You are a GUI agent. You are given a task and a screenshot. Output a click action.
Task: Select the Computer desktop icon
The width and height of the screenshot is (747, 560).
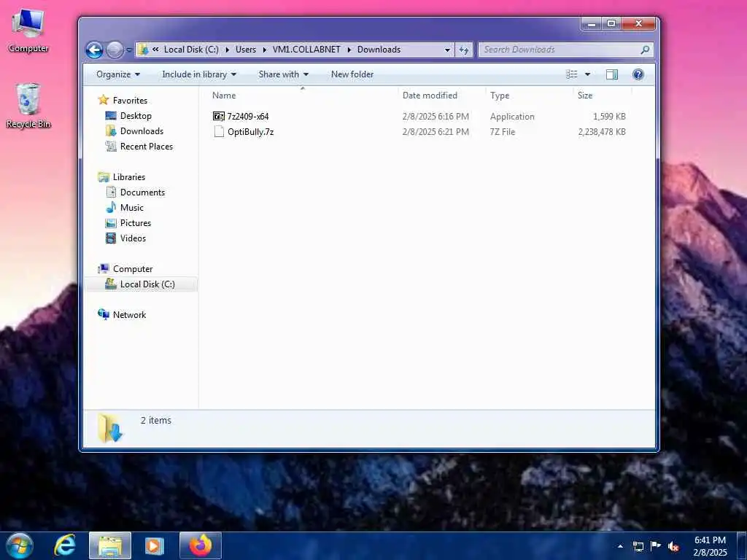click(28, 31)
